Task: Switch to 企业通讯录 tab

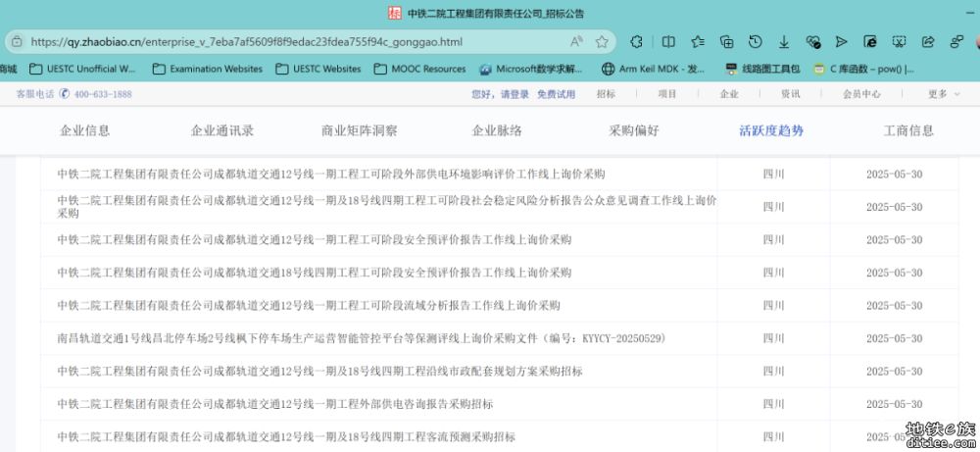Action: (x=222, y=130)
